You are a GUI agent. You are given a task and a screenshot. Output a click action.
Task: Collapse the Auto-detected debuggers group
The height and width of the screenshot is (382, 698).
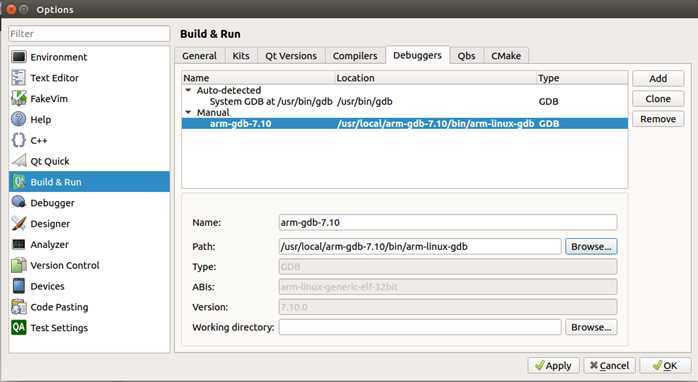(x=188, y=90)
